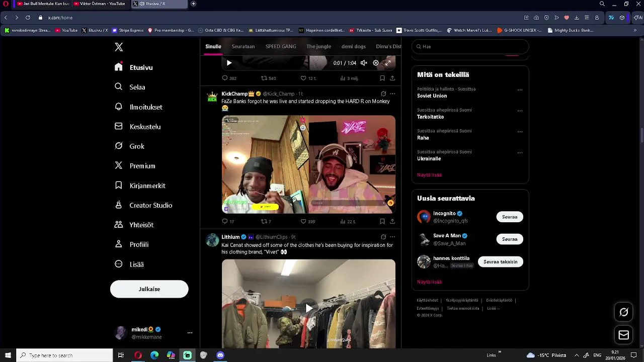Open Yhteisöt communities
This screenshot has width=644, height=362.
pyautogui.click(x=134, y=225)
